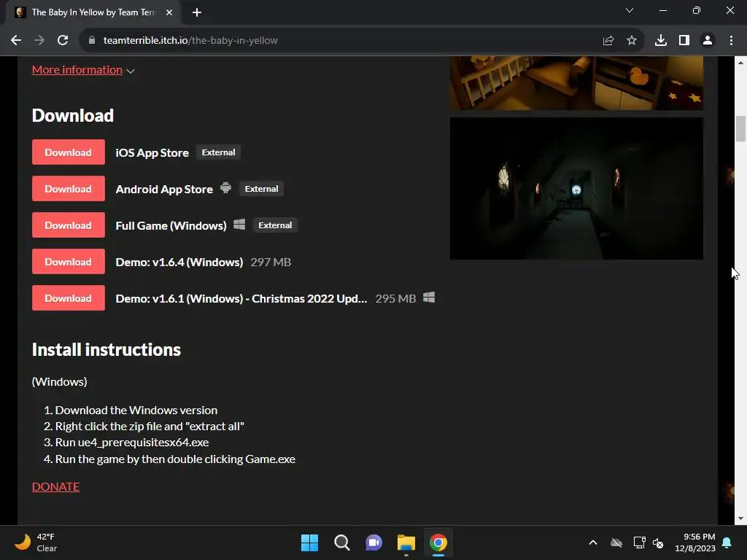Open Chrome three-dot menu

731,41
